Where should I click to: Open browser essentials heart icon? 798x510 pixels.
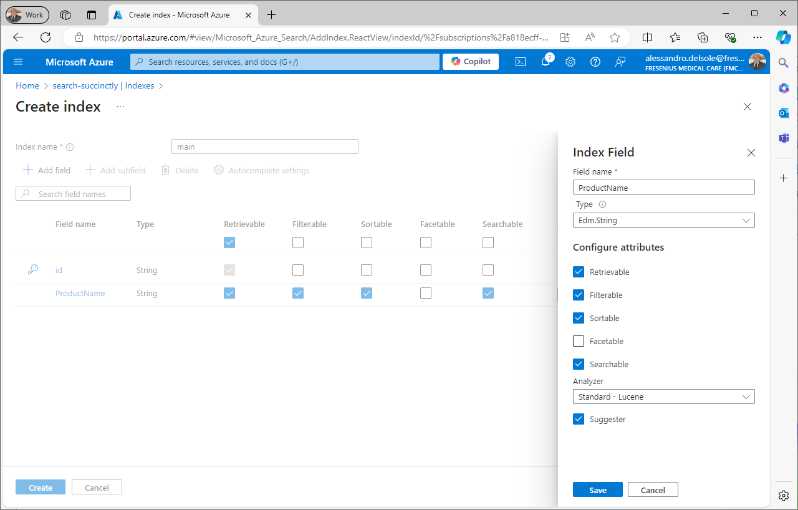click(x=730, y=37)
